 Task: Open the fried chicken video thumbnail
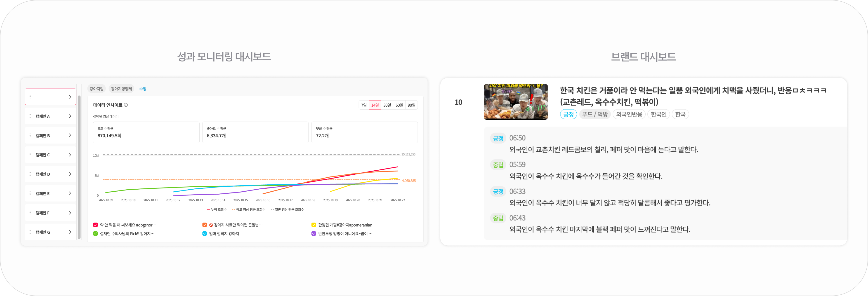[x=516, y=102]
